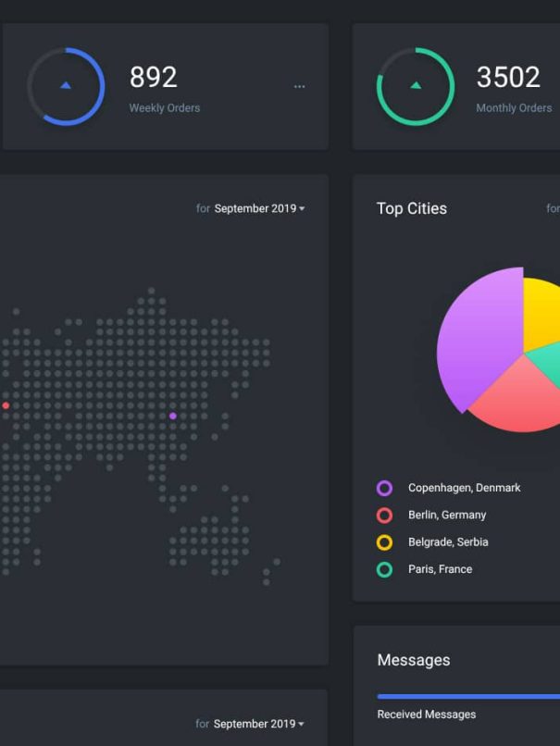Click the red dot marker on the map
The width and height of the screenshot is (560, 746).
click(6, 405)
